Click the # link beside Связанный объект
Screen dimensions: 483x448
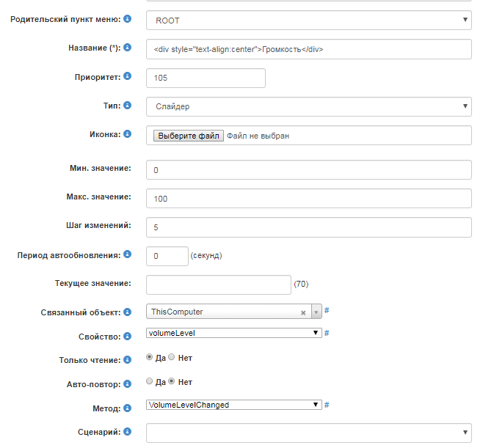(x=327, y=311)
